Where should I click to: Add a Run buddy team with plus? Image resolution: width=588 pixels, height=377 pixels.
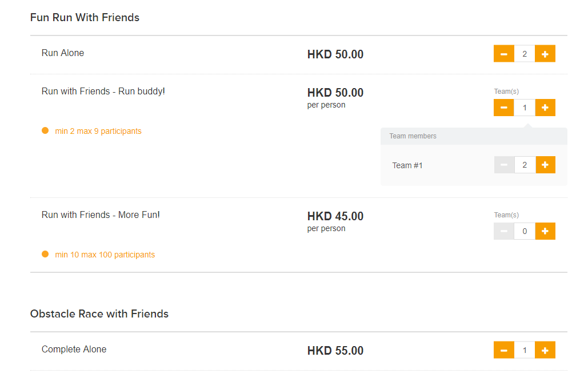tap(545, 108)
